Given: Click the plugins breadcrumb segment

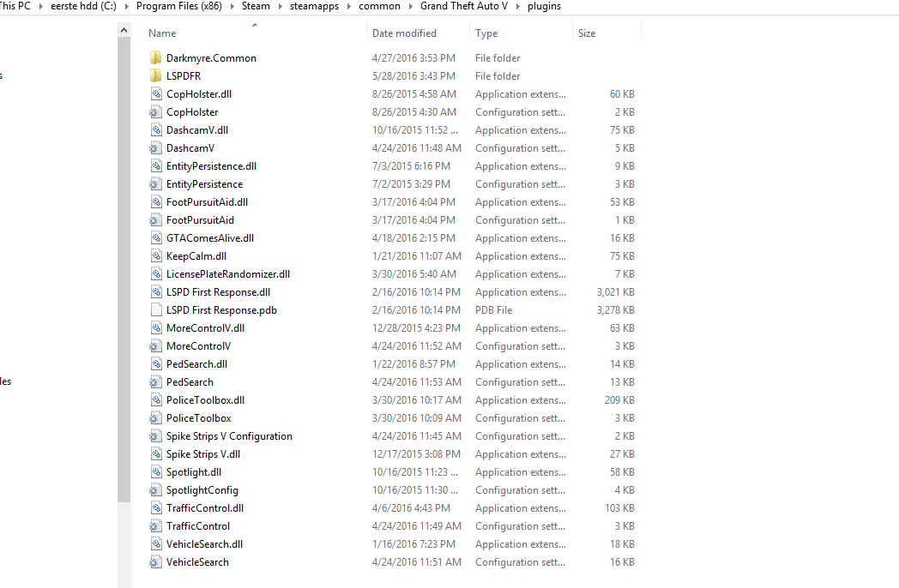Looking at the screenshot, I should point(544,6).
